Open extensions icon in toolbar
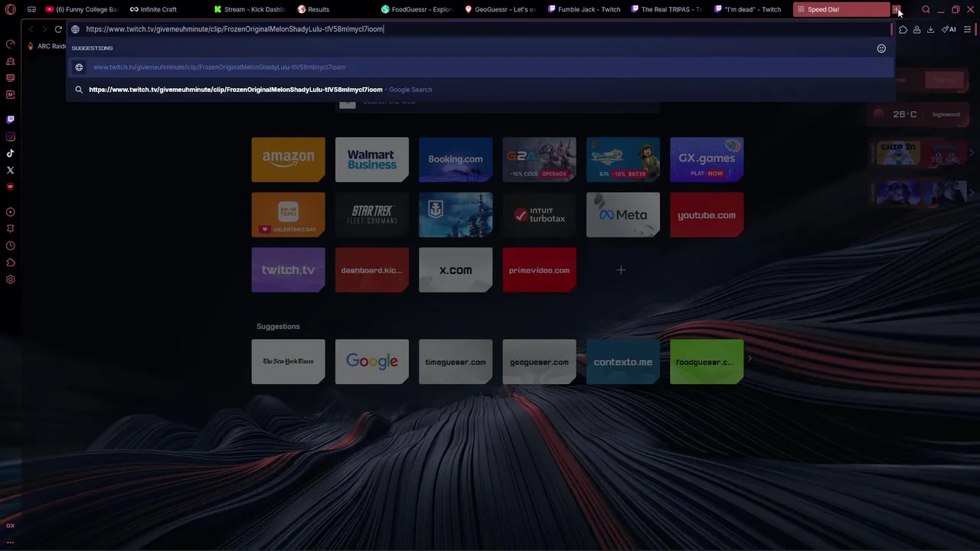 pos(903,29)
